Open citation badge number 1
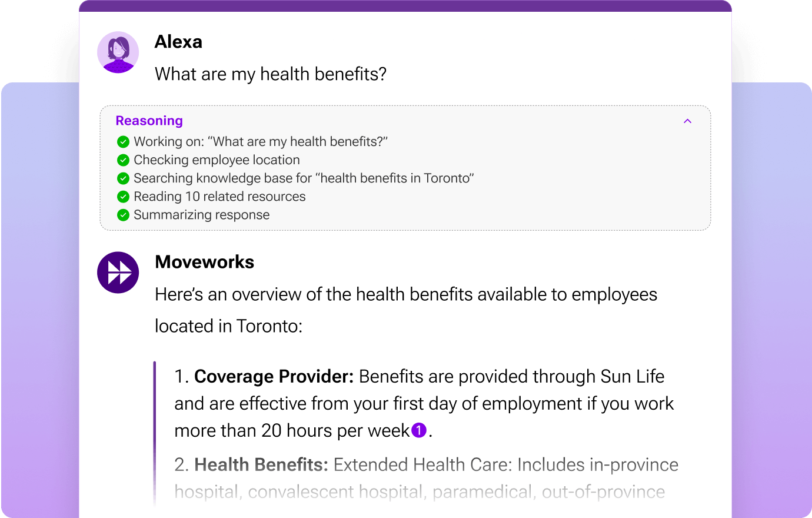 [418, 430]
